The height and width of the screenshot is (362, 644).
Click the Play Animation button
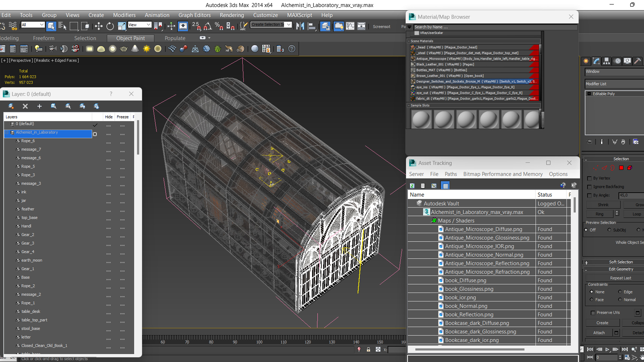click(x=607, y=350)
